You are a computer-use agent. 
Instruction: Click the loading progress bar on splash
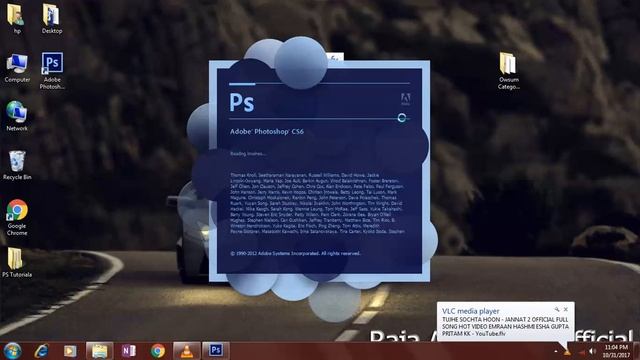(320, 84)
